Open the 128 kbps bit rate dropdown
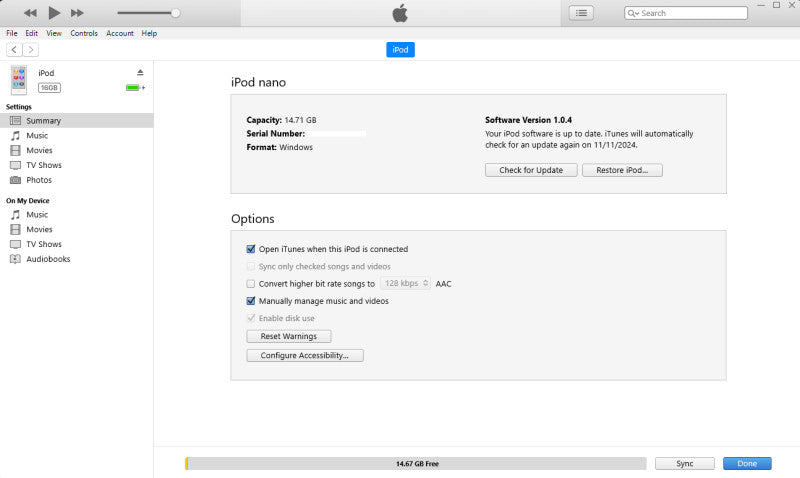 (405, 283)
